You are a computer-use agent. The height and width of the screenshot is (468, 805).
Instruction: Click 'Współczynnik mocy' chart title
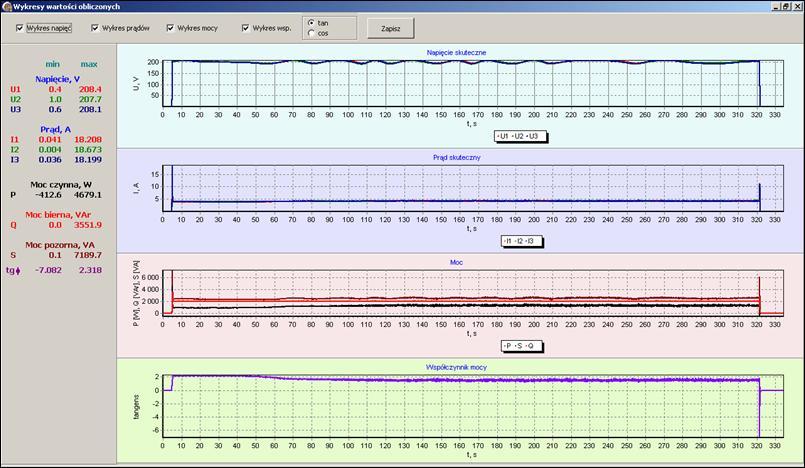[456, 367]
